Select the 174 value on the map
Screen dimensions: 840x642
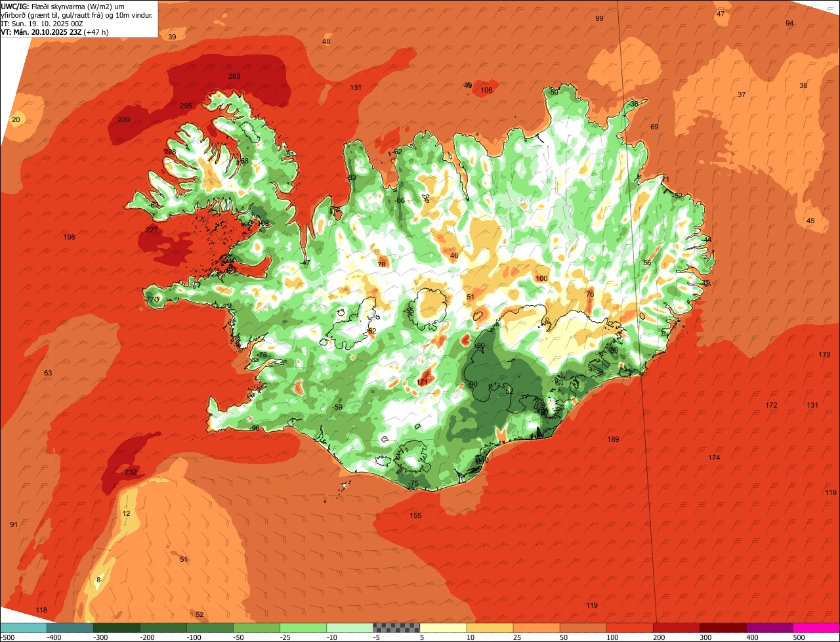[714, 457]
